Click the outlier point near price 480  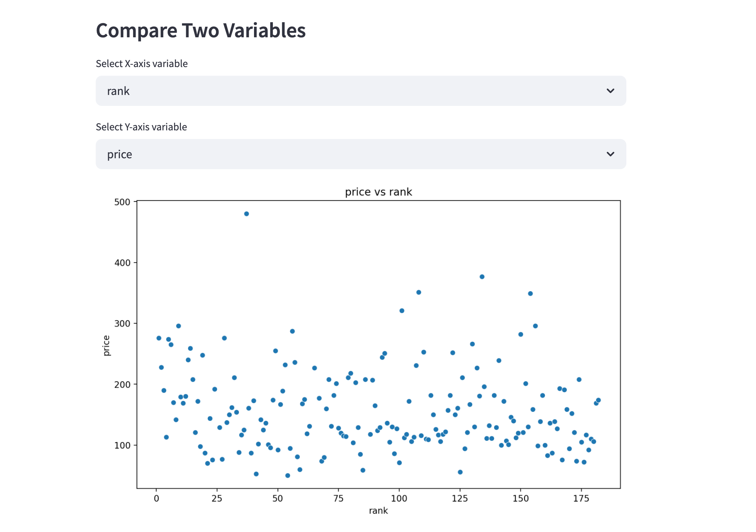246,213
